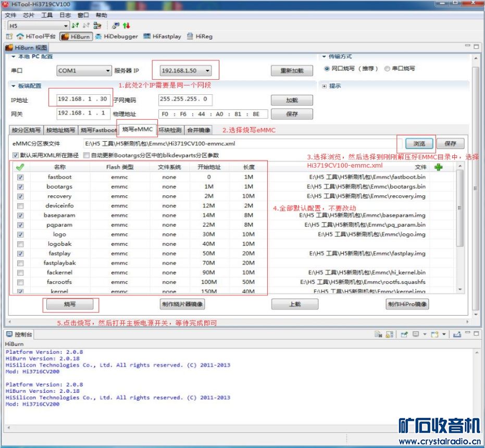Click the 烧写 burn button
Image resolution: width=485 pixels, height=448 pixels.
pyautogui.click(x=70, y=304)
